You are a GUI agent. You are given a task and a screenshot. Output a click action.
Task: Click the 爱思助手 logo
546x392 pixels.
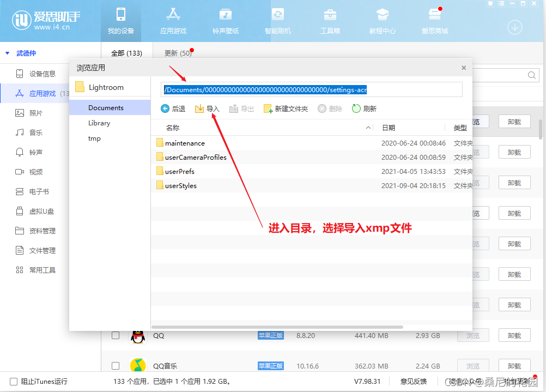point(46,20)
